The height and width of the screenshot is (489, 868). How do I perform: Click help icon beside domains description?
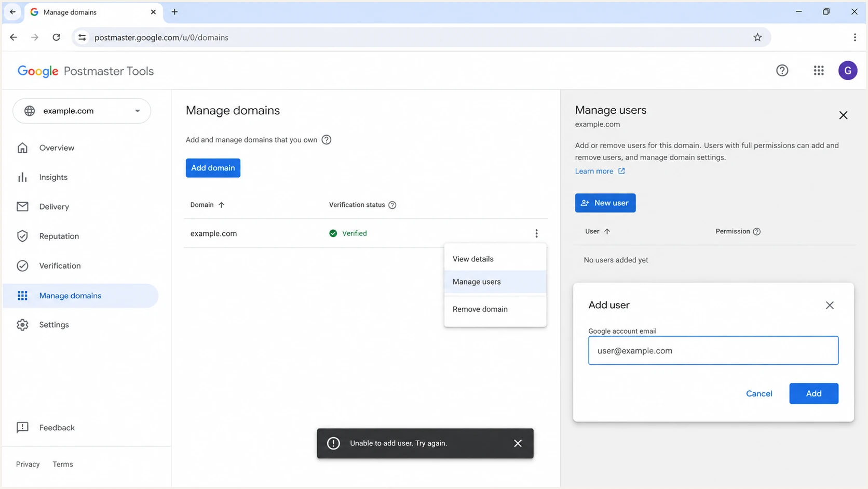click(x=326, y=140)
